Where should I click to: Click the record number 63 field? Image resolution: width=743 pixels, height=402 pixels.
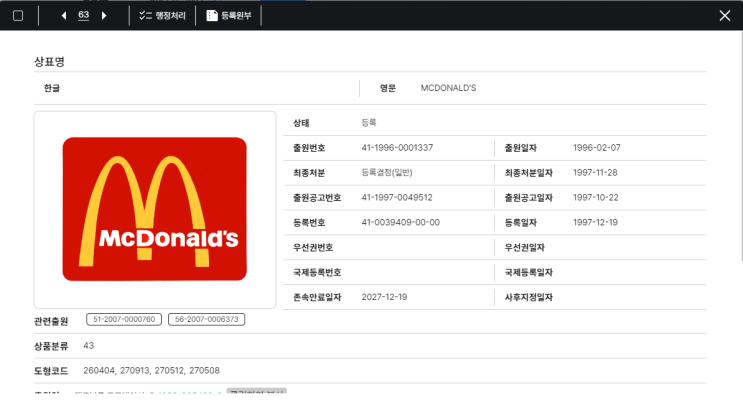(83, 15)
